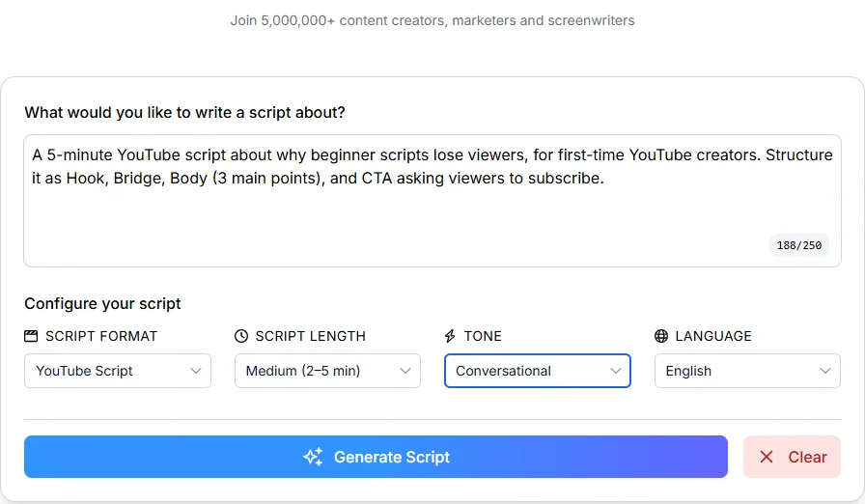Click the Clear button
This screenshot has width=865, height=504.
[792, 457]
